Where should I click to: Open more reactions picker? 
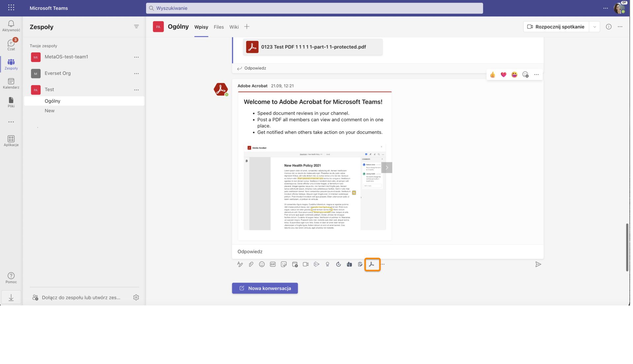526,75
